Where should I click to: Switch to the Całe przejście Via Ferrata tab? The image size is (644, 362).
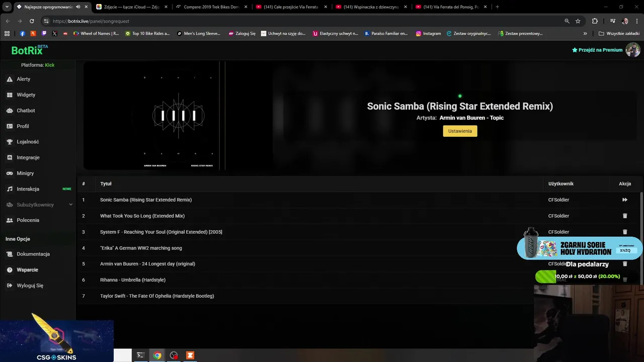tap(291, 7)
